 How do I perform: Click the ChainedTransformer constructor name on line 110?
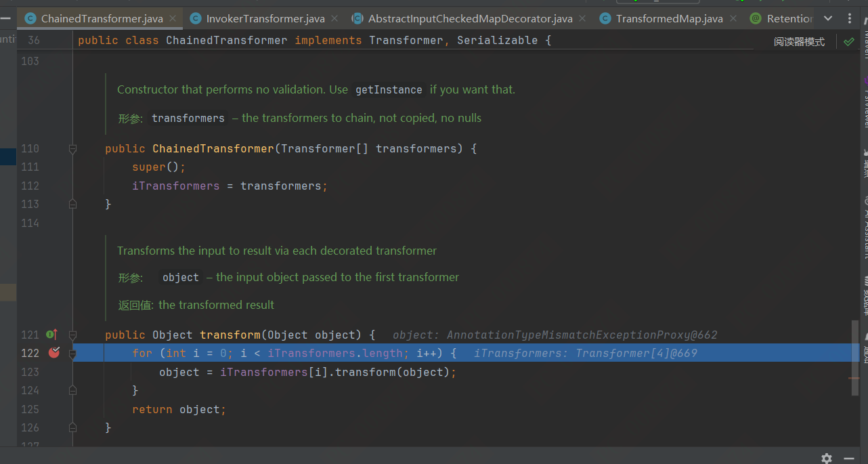[x=213, y=148]
